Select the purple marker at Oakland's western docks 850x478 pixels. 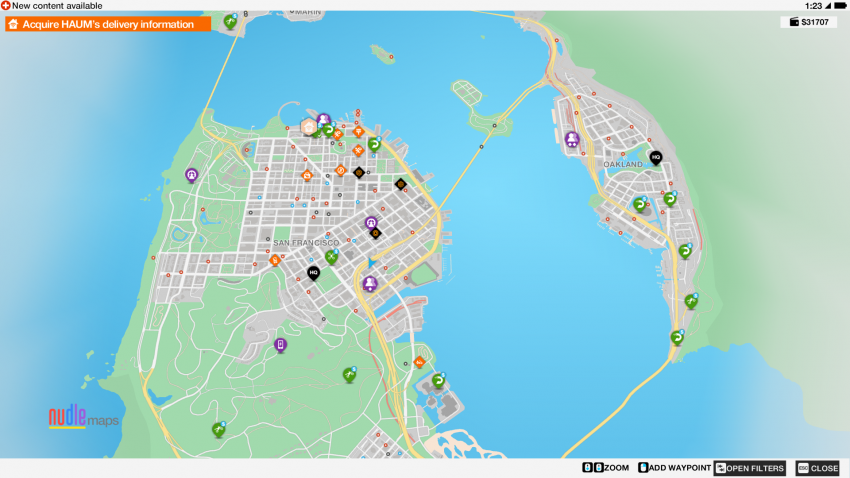click(571, 140)
